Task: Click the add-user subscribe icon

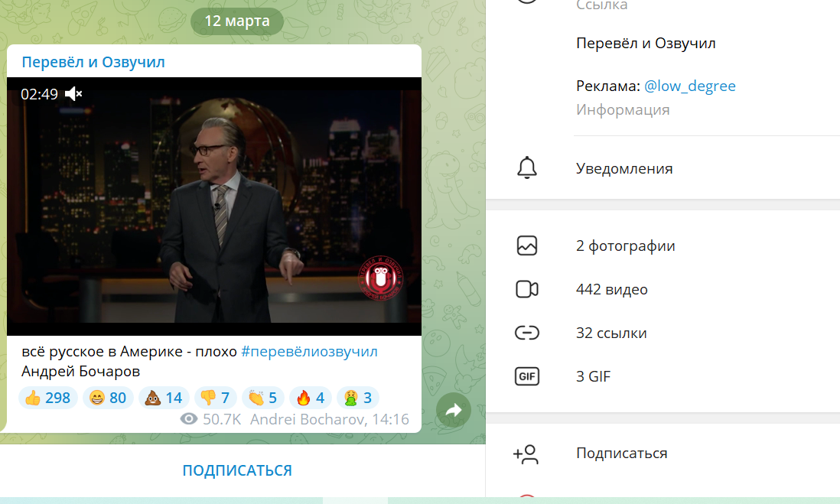Action: pos(526,454)
